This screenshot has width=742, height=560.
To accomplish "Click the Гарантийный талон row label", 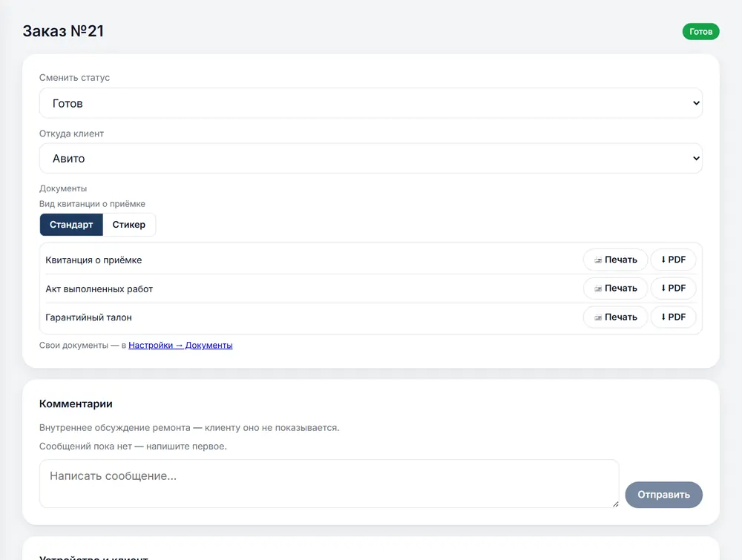I will pos(88,317).
